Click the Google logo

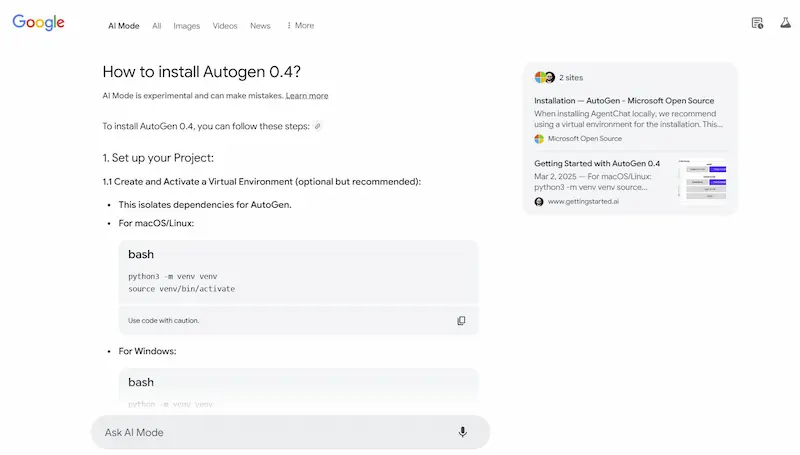pyautogui.click(x=38, y=22)
